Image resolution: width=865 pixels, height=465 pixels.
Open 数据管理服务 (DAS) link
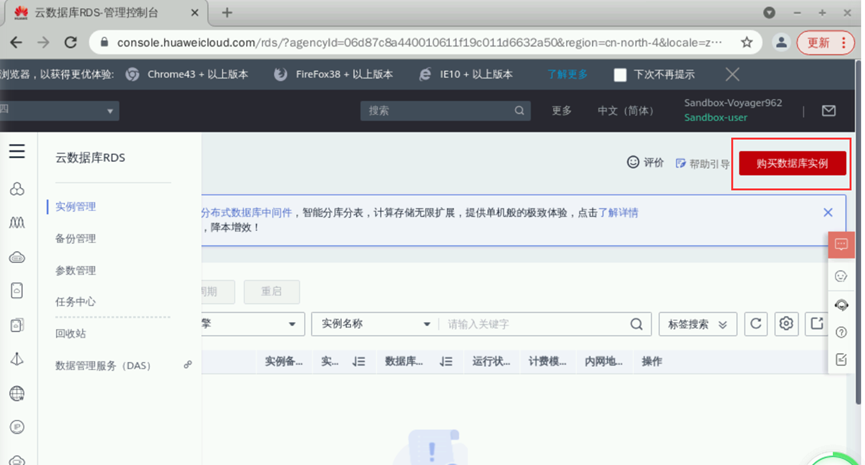(x=103, y=366)
